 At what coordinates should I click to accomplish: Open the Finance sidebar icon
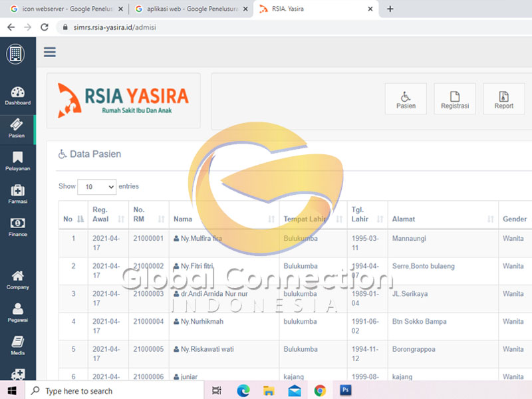pos(17,227)
